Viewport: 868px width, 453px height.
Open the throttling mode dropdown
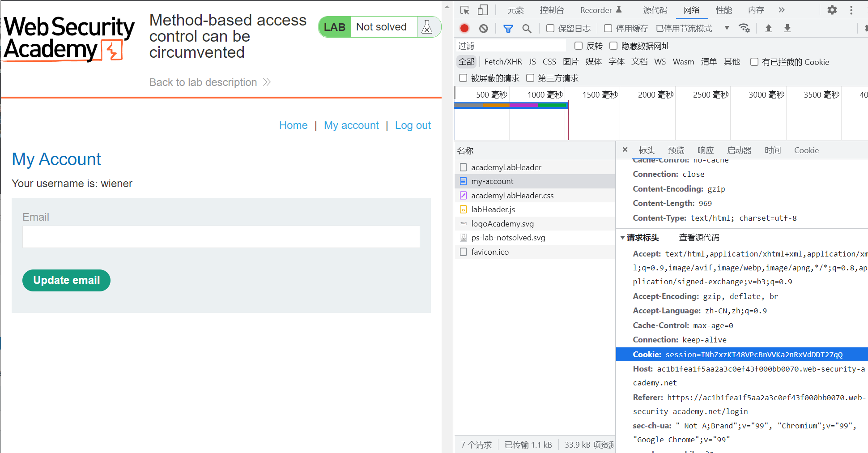[693, 28]
